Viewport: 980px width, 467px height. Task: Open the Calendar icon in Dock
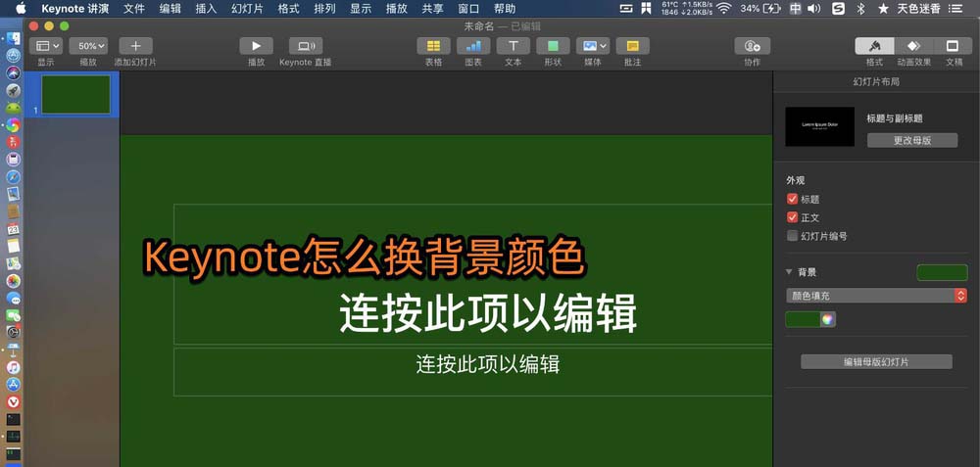13,228
